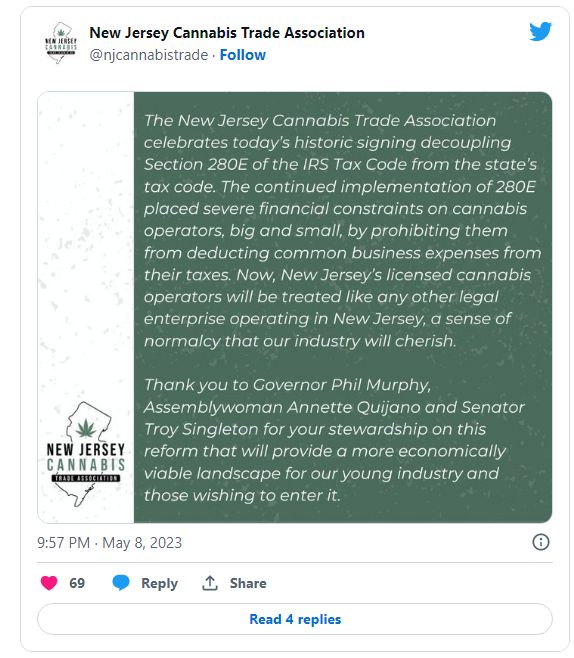
Task: Click the Reply text label
Action: pos(159,583)
